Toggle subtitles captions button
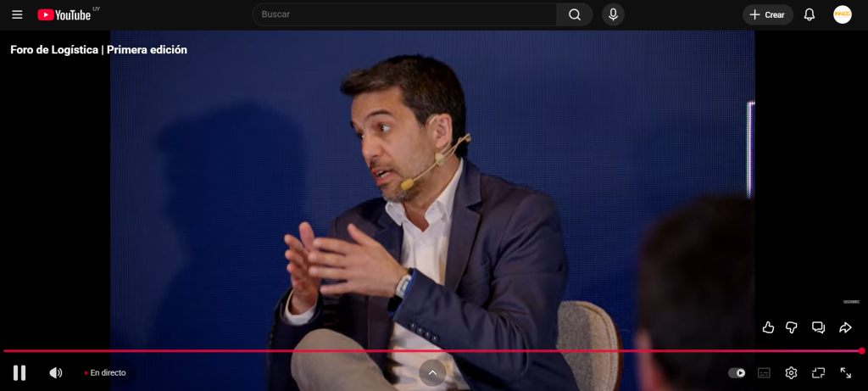 coord(764,372)
